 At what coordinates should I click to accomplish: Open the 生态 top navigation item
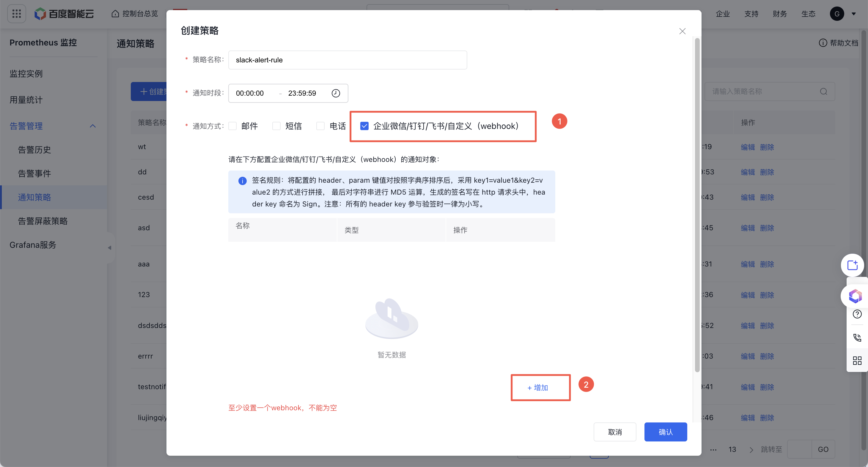click(x=808, y=14)
